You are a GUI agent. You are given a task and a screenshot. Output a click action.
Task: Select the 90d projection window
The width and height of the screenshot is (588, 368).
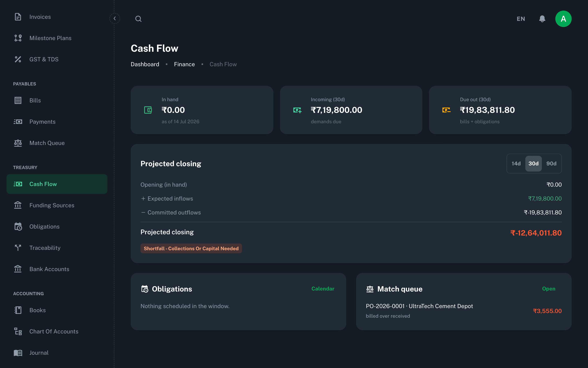551,164
